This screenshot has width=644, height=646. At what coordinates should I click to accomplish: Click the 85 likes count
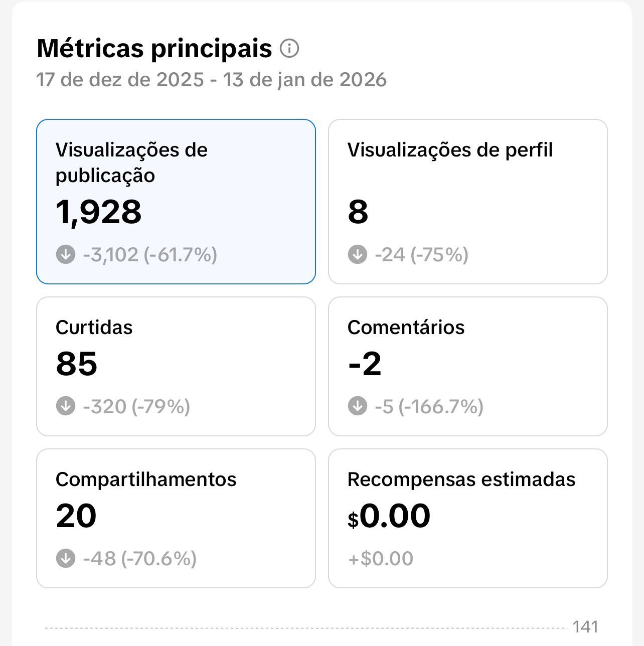(77, 364)
